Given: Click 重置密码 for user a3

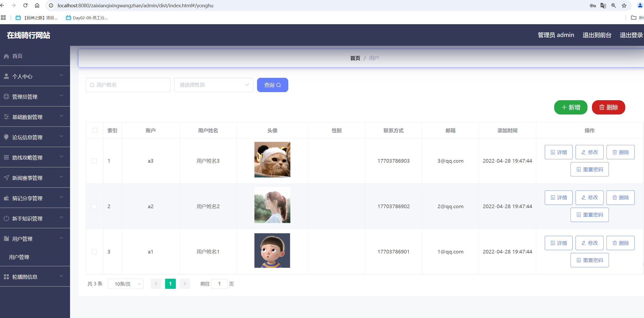Looking at the screenshot, I should (590, 169).
